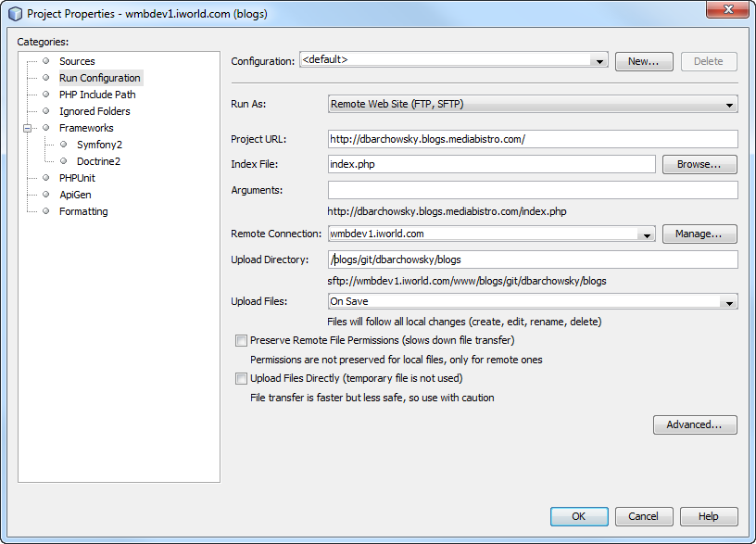Viewport: 756px width, 544px height.
Task: Click Manage remote connections button
Action: pos(699,234)
